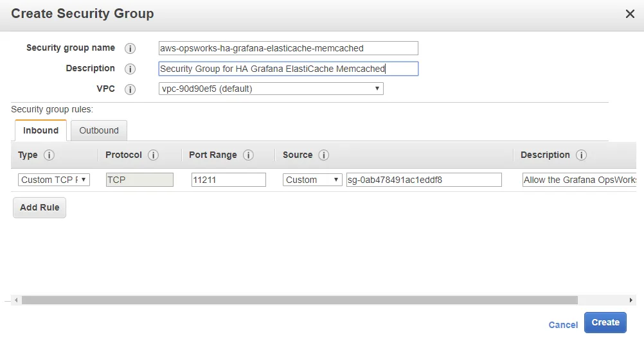644x337 pixels.
Task: Click info icon in Type column header
Action: point(48,155)
